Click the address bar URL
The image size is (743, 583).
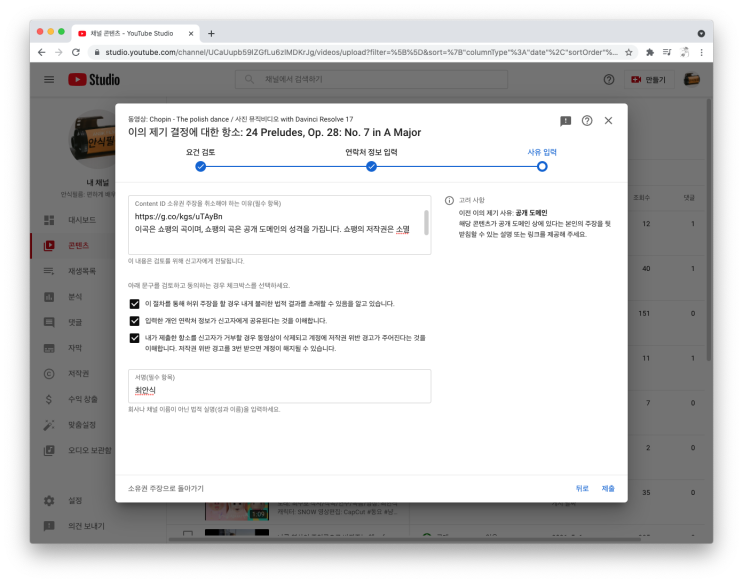coord(361,52)
